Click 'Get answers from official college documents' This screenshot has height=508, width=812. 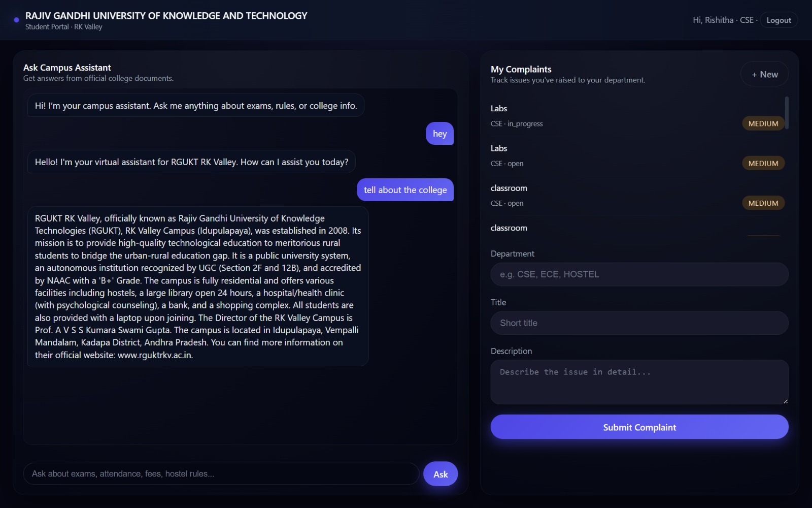[98, 78]
